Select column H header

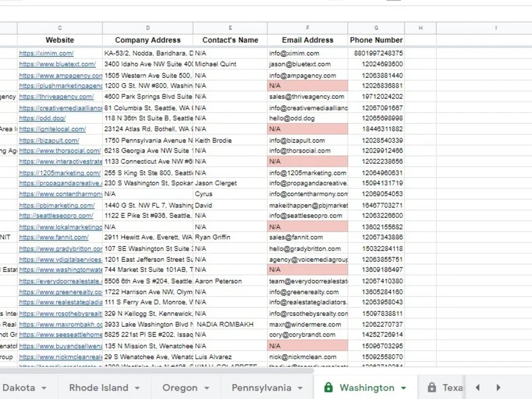pos(420,28)
